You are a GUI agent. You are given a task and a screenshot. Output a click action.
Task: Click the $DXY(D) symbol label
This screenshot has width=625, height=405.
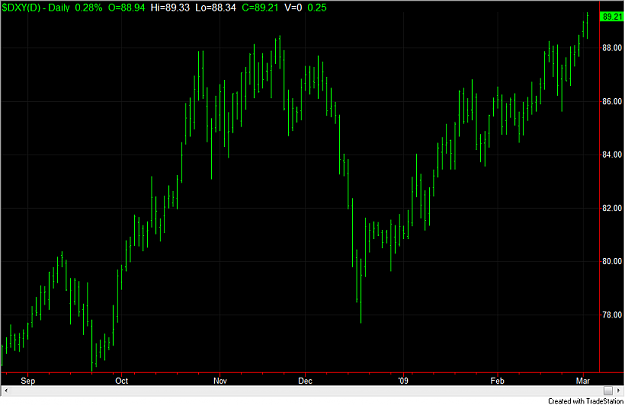coord(21,8)
